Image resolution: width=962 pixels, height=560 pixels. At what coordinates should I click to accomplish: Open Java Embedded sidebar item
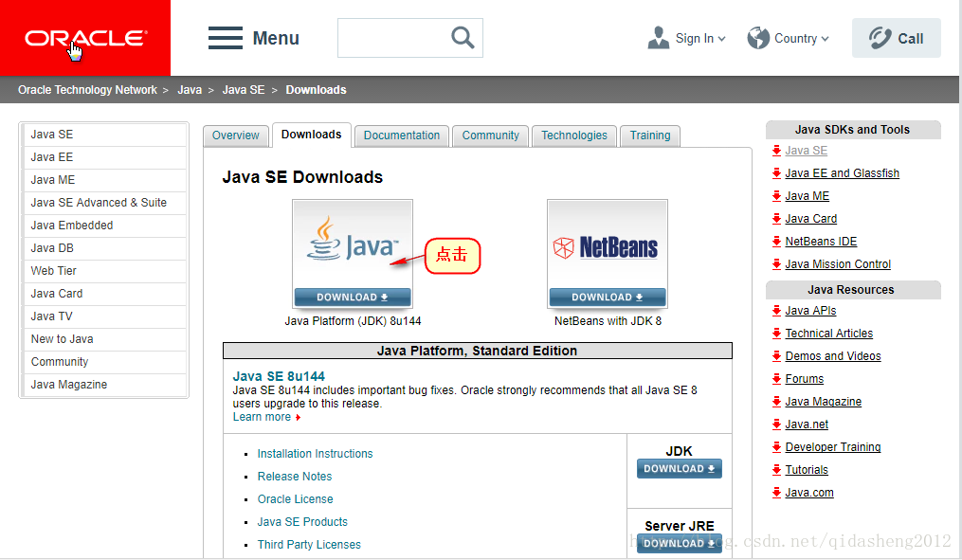[x=104, y=226]
